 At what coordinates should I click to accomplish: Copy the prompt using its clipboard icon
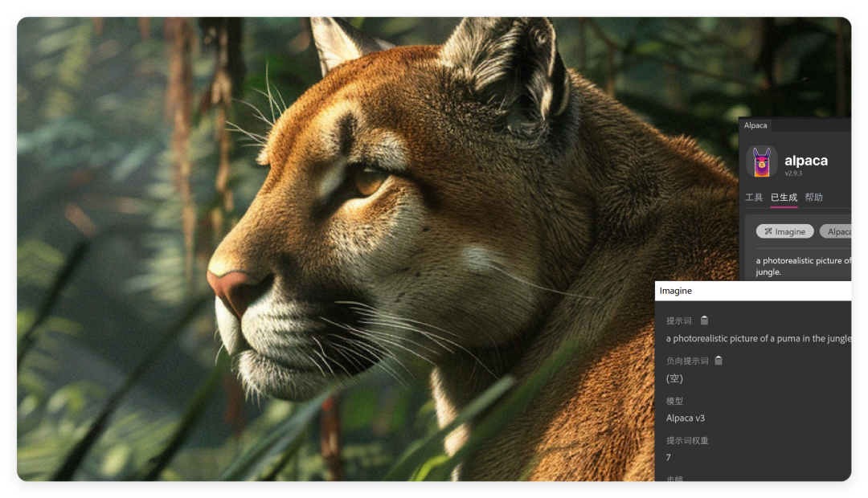(x=704, y=320)
